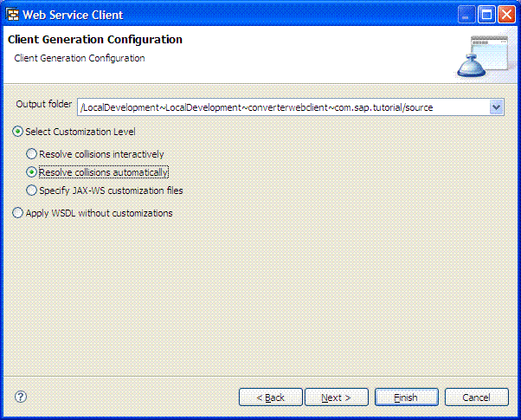The image size is (521, 420).
Task: Choose the Select Customization Level option
Action: coord(18,132)
